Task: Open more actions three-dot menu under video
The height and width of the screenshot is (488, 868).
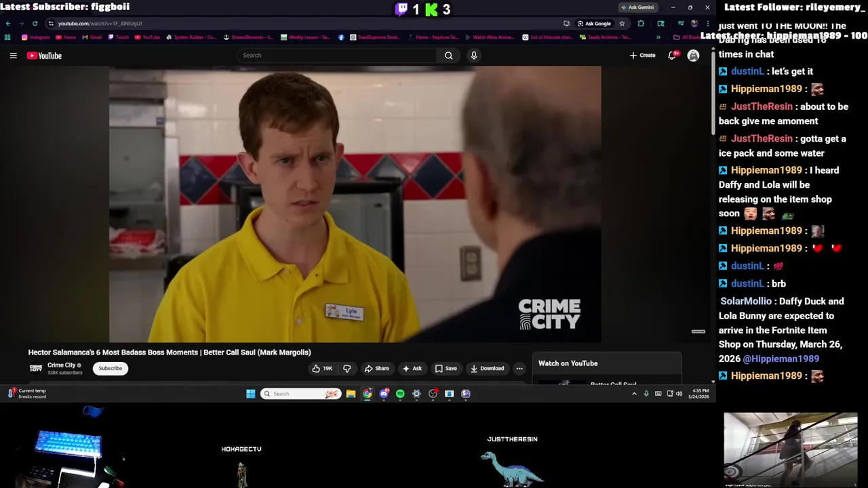Action: 519,369
